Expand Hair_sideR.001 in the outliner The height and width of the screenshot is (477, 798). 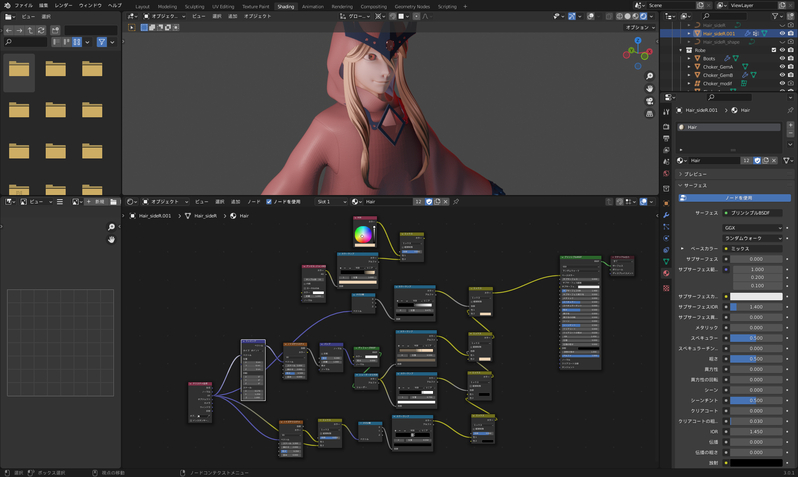pyautogui.click(x=689, y=34)
